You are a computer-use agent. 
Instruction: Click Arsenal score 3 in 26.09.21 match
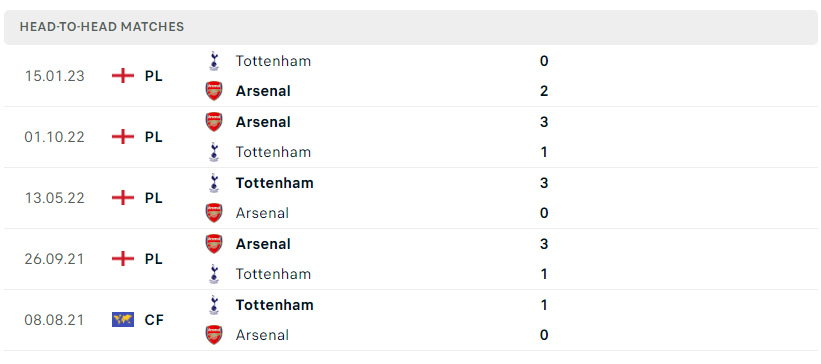[544, 244]
